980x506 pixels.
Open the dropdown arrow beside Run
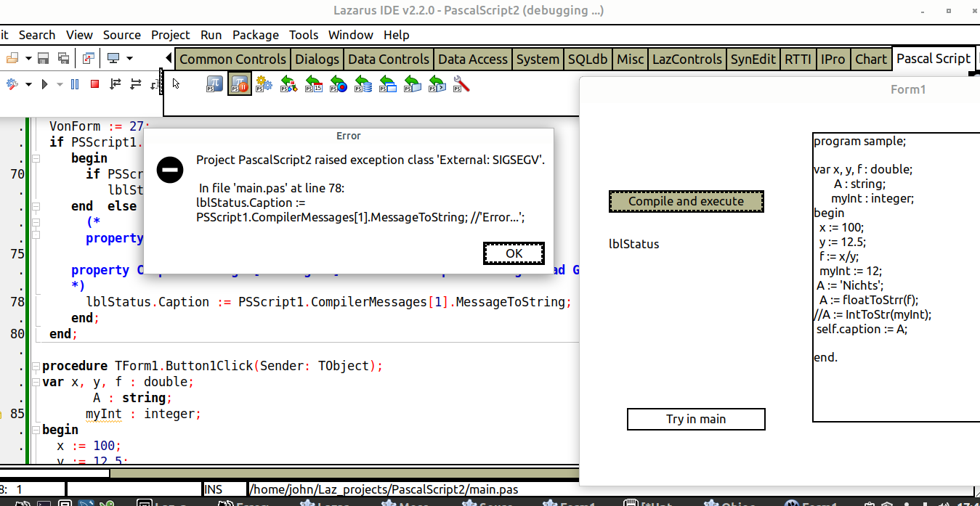pos(60,84)
